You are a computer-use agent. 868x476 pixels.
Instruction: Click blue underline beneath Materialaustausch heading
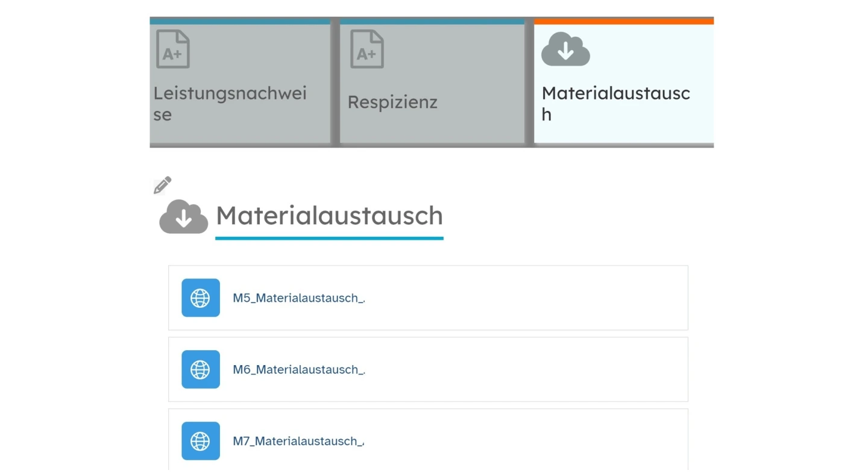[329, 239]
